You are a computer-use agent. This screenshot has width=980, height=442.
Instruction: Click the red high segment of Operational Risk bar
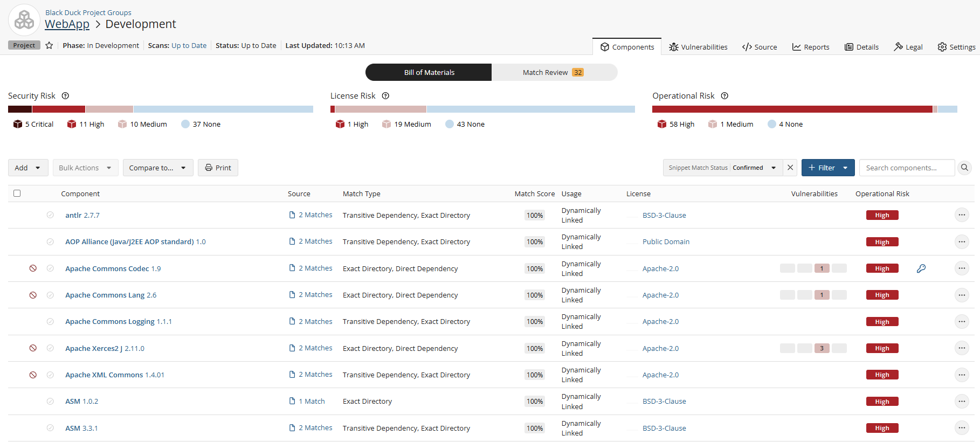792,109
